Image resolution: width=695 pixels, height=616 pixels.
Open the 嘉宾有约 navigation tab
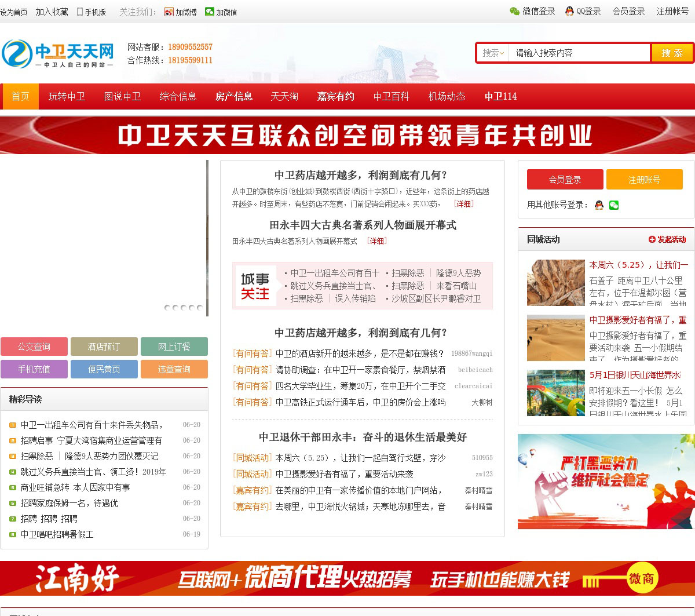(x=335, y=96)
